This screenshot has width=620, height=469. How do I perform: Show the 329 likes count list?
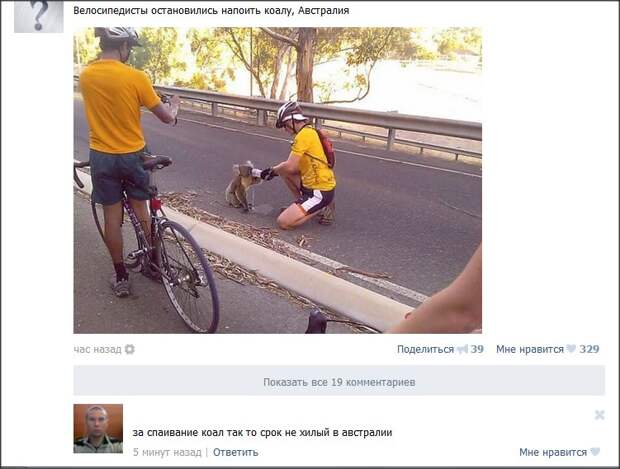[x=590, y=349]
